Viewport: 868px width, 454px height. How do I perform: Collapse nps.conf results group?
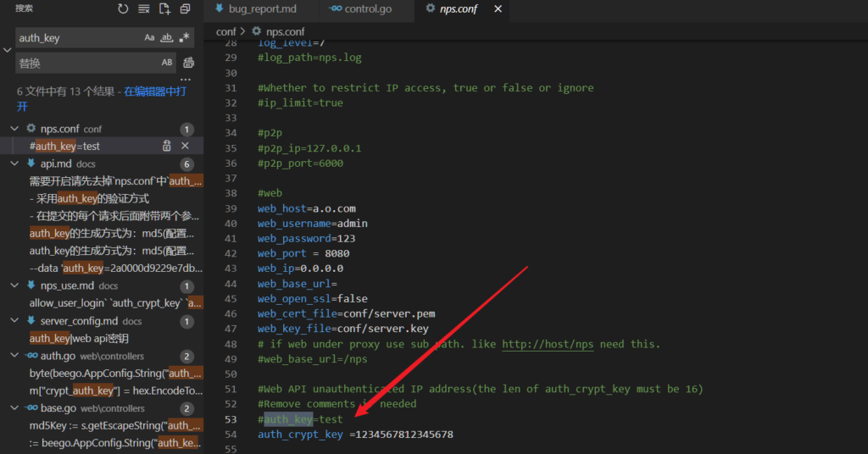[14, 128]
